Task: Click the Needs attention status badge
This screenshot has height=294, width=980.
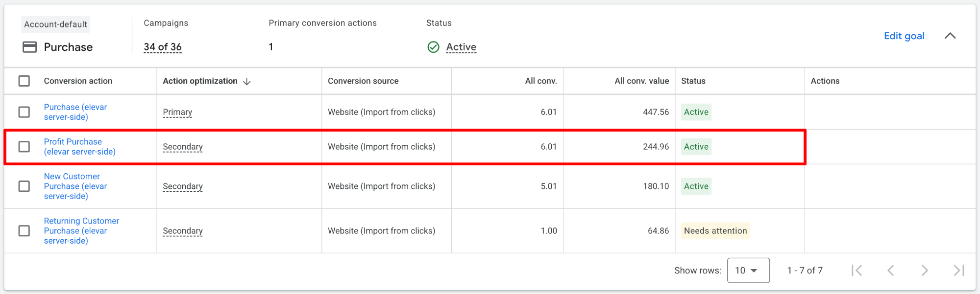Action: (715, 231)
